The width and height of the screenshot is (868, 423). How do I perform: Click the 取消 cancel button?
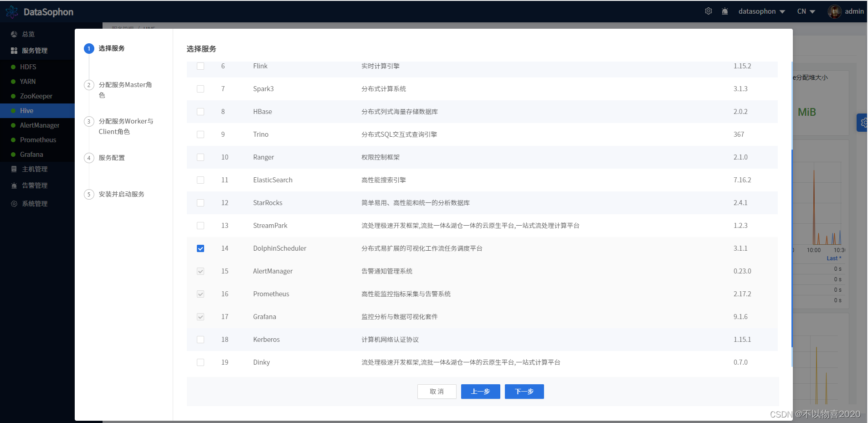(x=437, y=392)
